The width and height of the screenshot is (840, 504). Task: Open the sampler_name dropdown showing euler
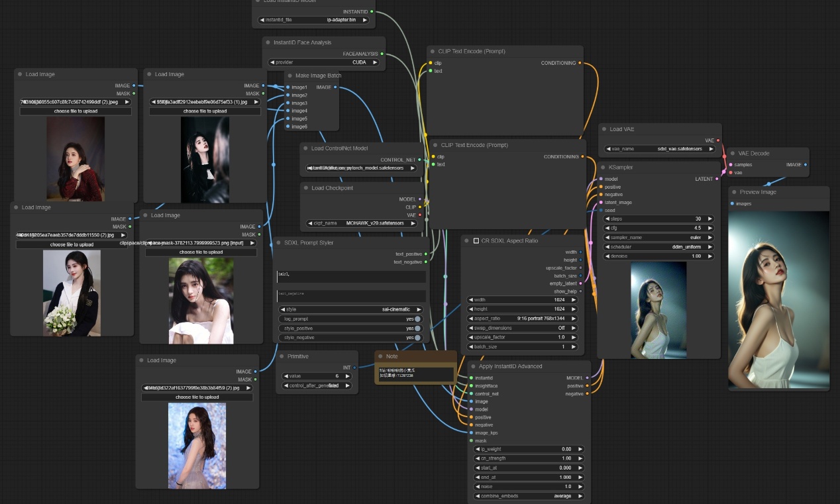tap(659, 237)
